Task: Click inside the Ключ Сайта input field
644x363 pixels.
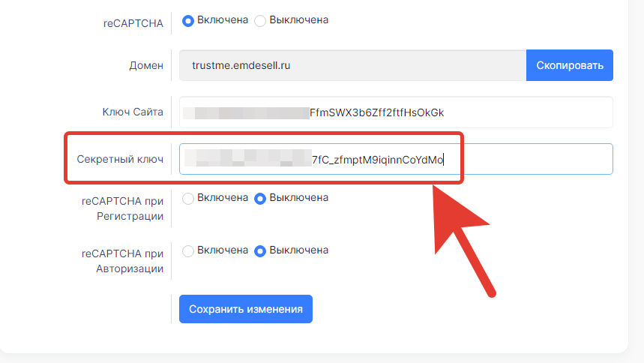Action: 396,112
